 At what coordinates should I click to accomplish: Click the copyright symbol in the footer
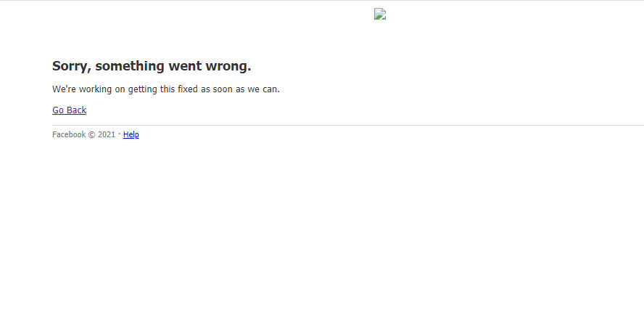(92, 134)
